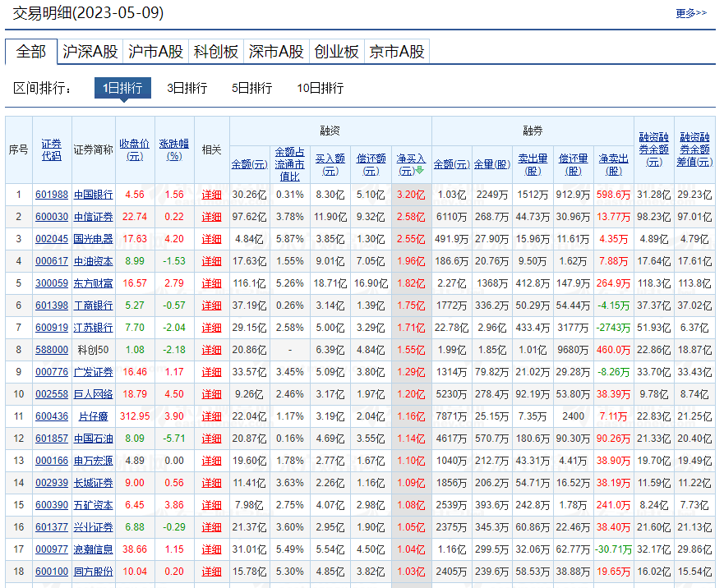The image size is (724, 588).
Task: Sort by the 涨跌幅 column header
Action: [174, 149]
